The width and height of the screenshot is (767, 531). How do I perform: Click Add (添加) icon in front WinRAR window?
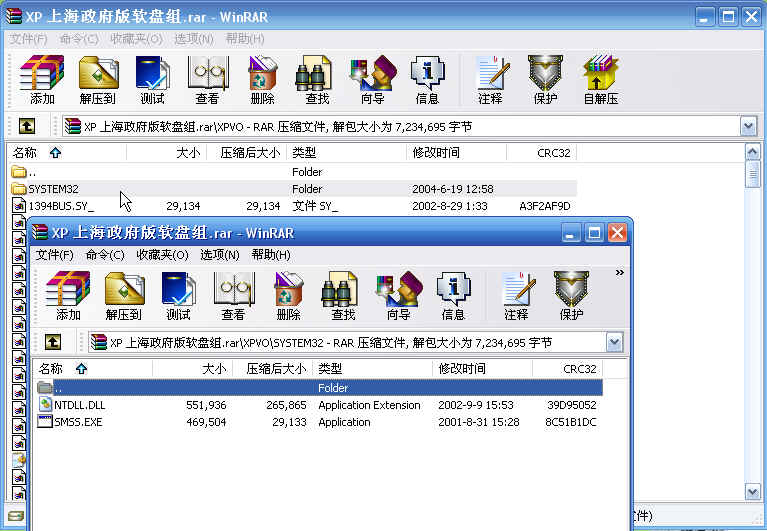click(x=68, y=296)
